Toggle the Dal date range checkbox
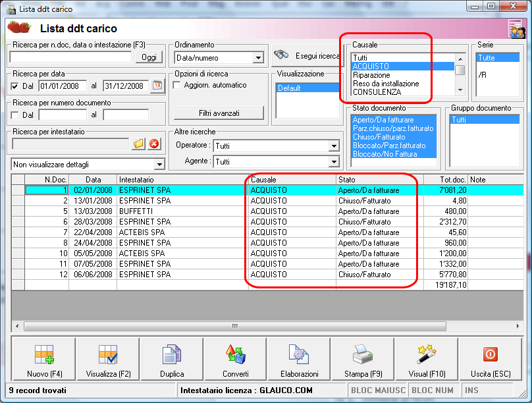 [14, 86]
